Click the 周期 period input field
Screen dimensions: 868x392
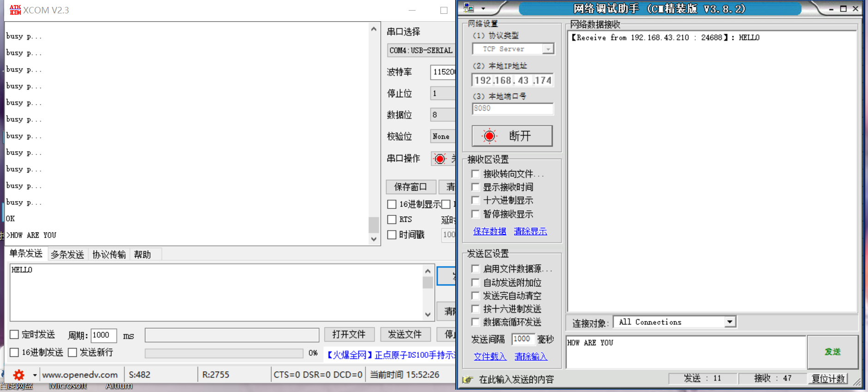tap(103, 335)
